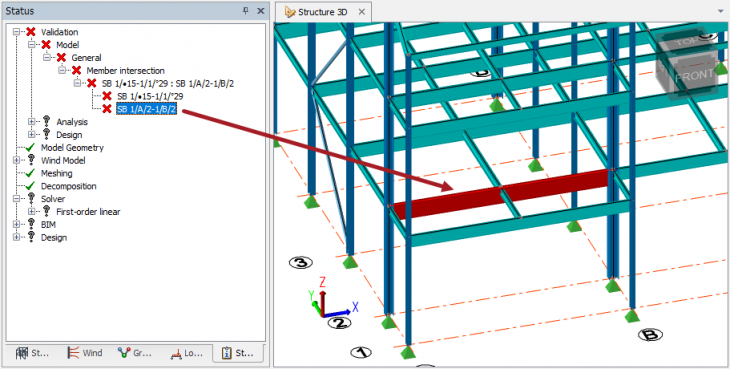Expand the Analysis node under Validation
This screenshot has width=730, height=369.
click(x=32, y=122)
